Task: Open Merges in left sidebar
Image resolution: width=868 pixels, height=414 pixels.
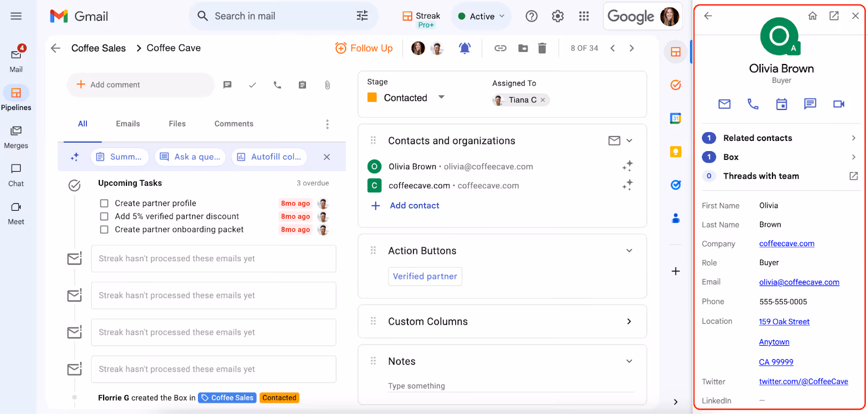Action: click(x=16, y=137)
